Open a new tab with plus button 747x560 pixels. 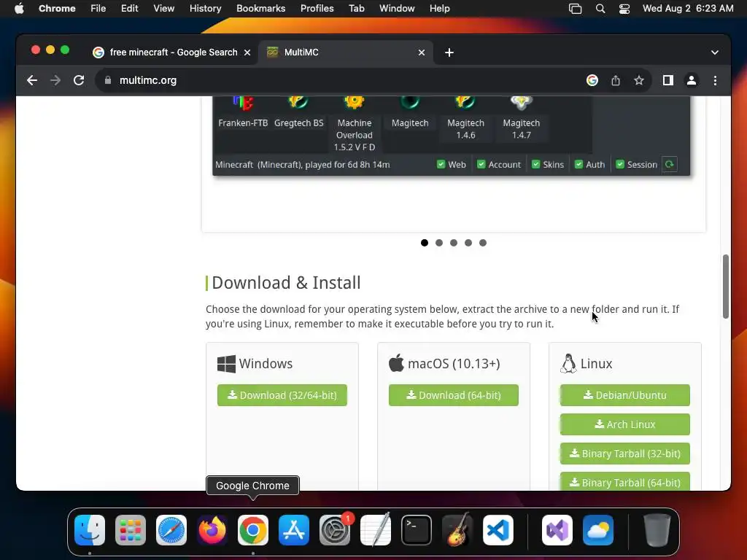click(x=449, y=52)
